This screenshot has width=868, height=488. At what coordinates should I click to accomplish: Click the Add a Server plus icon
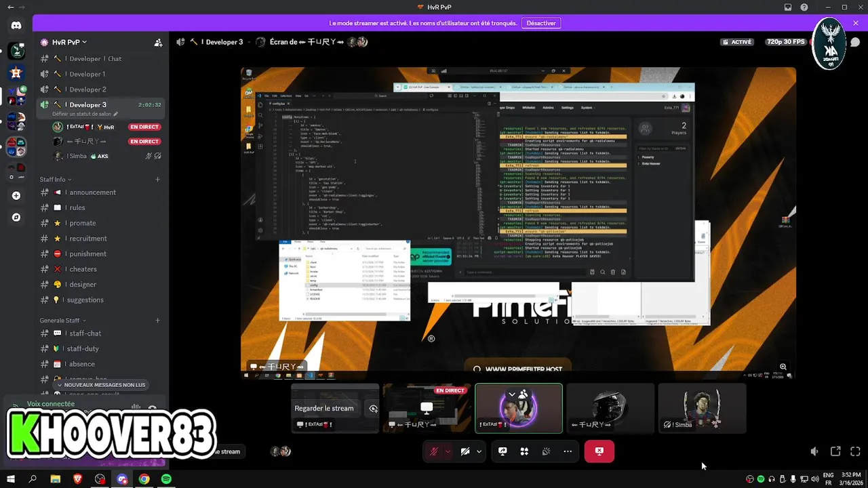pos(16,196)
